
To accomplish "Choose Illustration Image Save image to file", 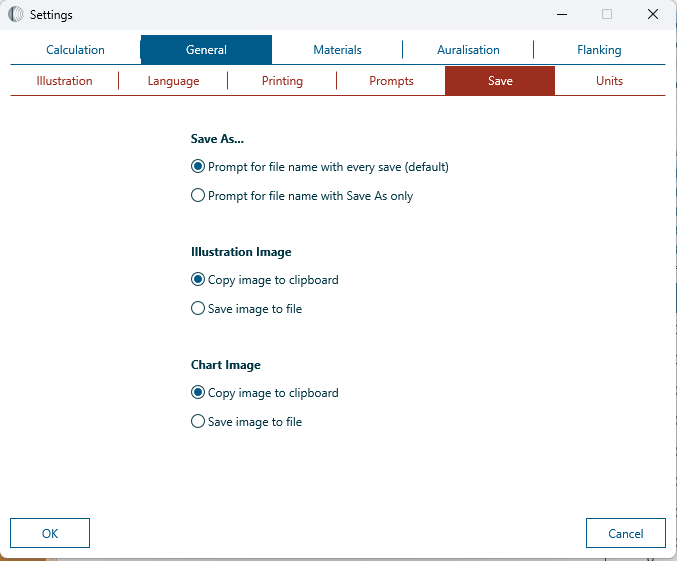I will 246,309.
